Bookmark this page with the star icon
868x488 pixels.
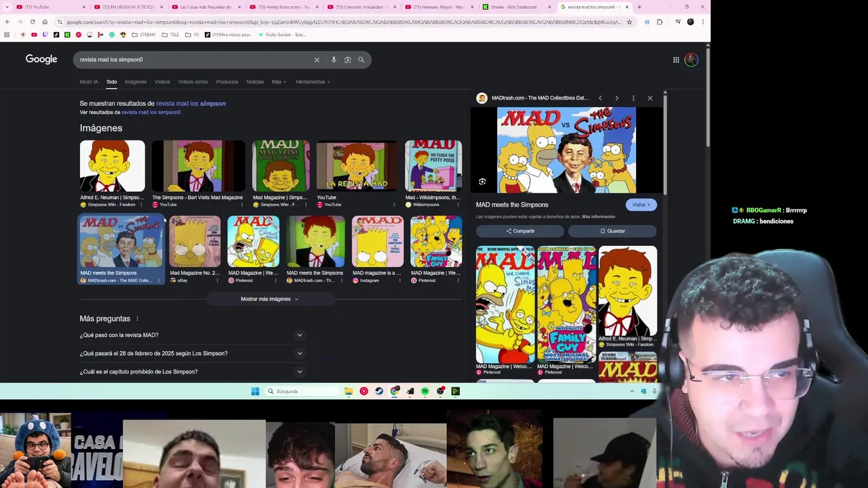(x=629, y=22)
